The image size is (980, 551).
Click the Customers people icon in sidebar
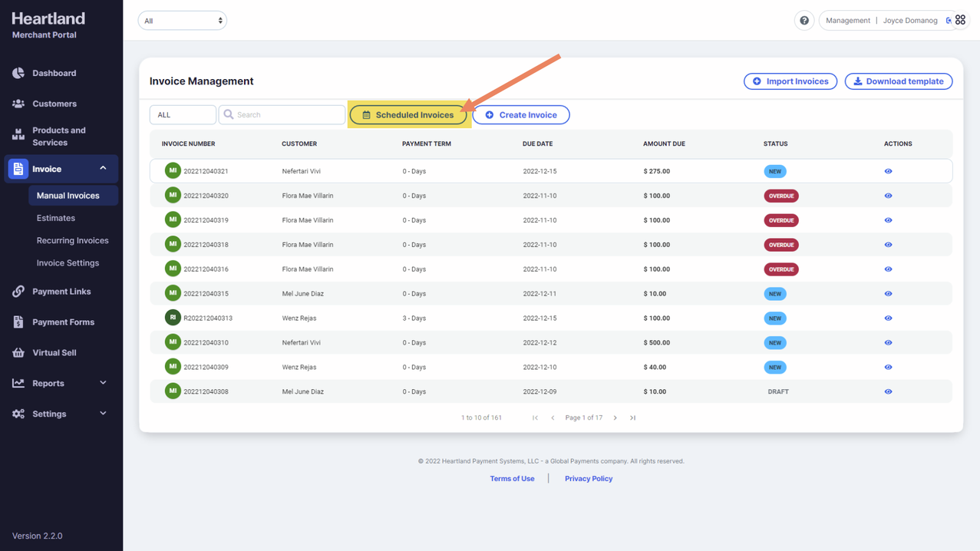(x=18, y=104)
